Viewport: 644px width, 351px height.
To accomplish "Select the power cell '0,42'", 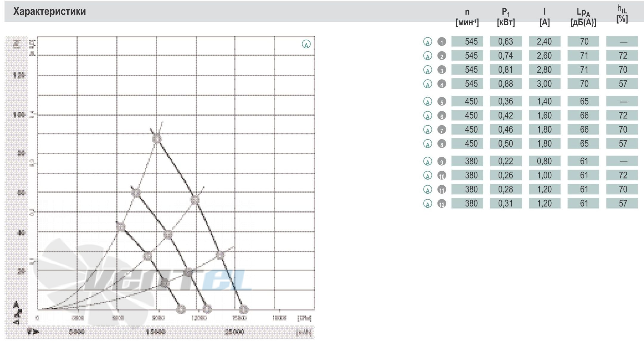I will pos(506,115).
